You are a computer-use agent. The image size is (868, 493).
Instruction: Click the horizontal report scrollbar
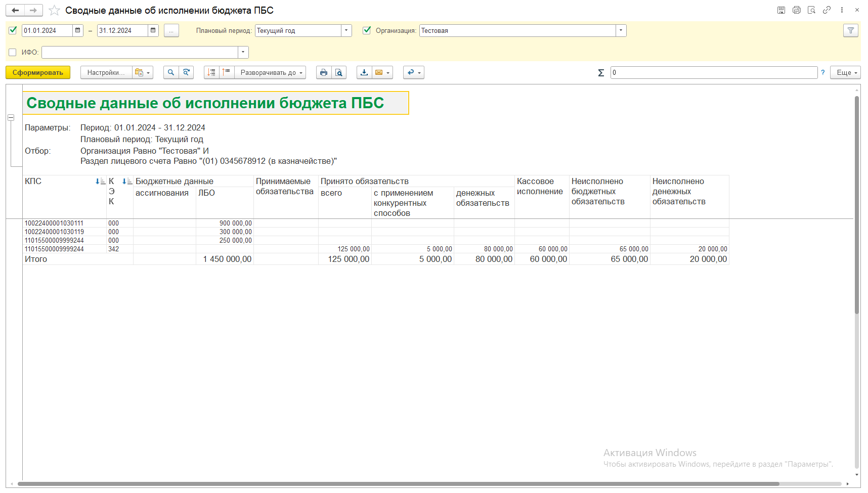pos(398,484)
